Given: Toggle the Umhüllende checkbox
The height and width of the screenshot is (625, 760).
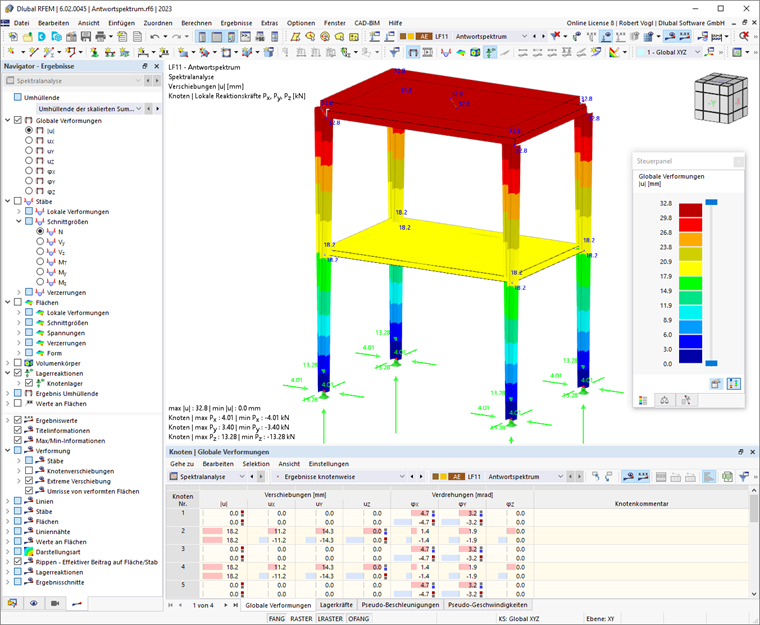Looking at the screenshot, I should point(18,97).
